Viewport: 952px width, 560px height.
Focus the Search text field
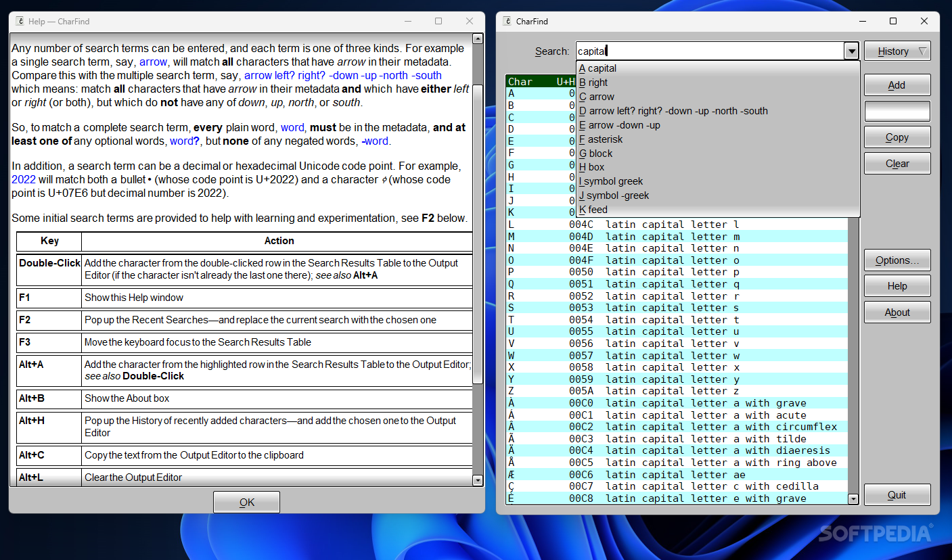pyautogui.click(x=710, y=51)
